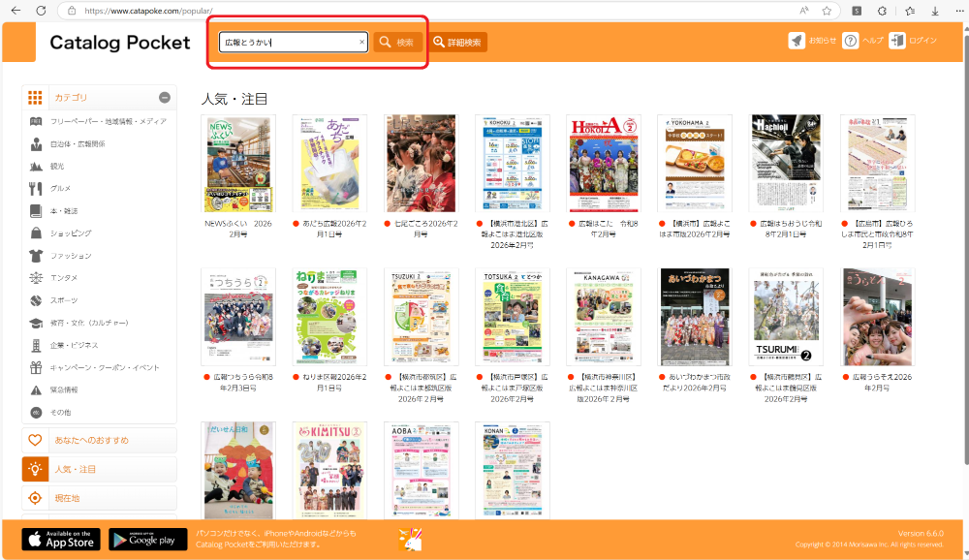Click the ヘルプ question mark icon
The image size is (969, 560).
[850, 41]
